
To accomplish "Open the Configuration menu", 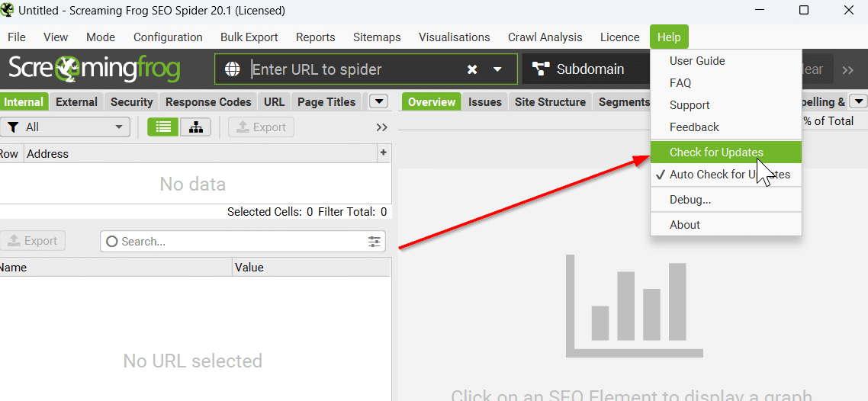I will pos(168,37).
